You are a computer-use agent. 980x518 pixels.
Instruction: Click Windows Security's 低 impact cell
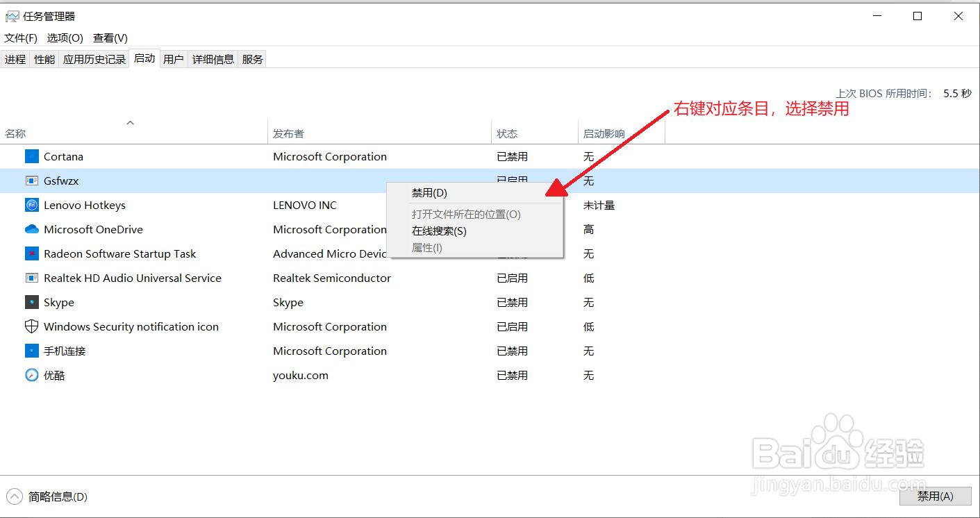pos(589,326)
